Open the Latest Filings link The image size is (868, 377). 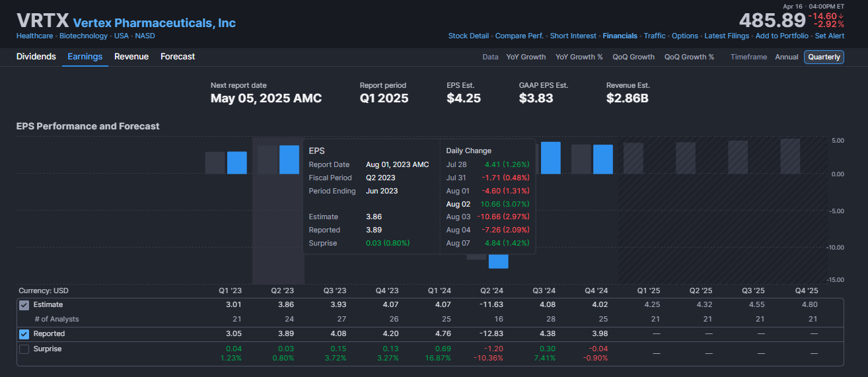pyautogui.click(x=727, y=36)
